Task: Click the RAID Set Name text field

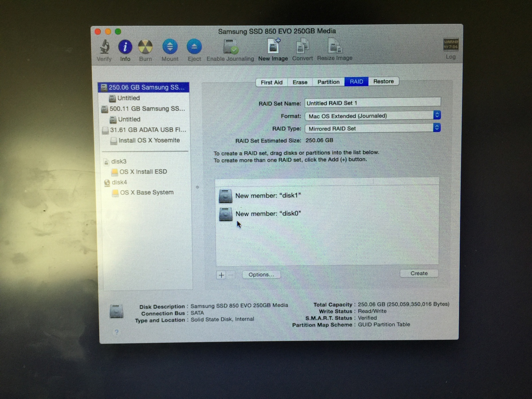Action: coord(373,103)
